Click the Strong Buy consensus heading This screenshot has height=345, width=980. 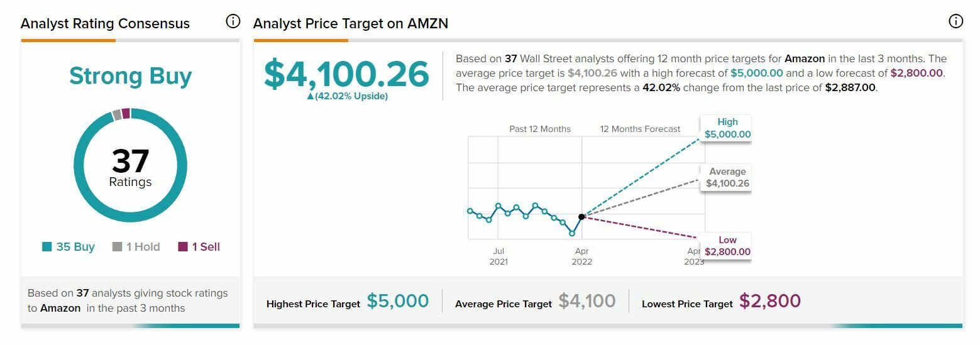click(130, 76)
